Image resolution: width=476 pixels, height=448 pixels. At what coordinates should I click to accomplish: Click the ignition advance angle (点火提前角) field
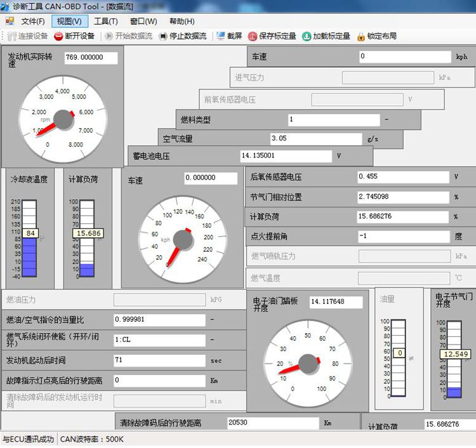pyautogui.click(x=404, y=236)
